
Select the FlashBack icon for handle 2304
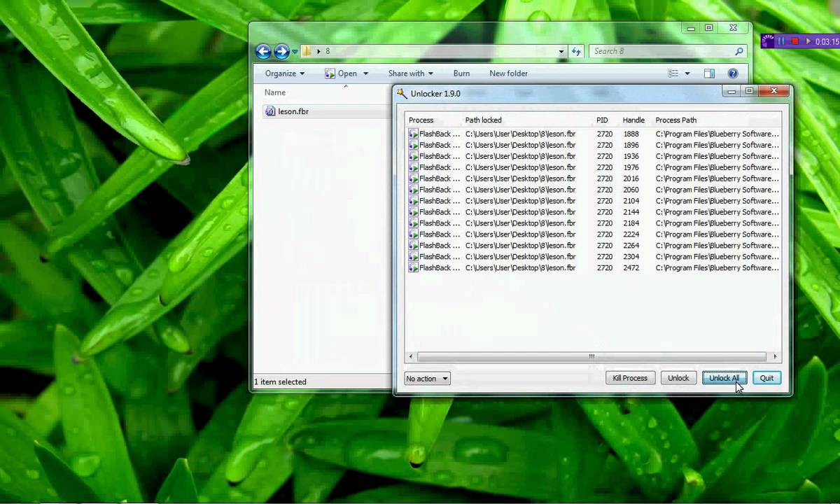(x=413, y=257)
